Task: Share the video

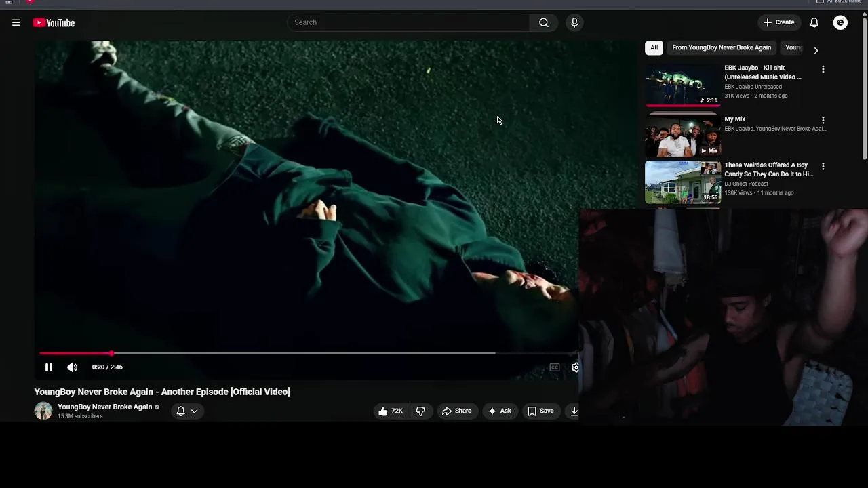Action: [x=456, y=411]
